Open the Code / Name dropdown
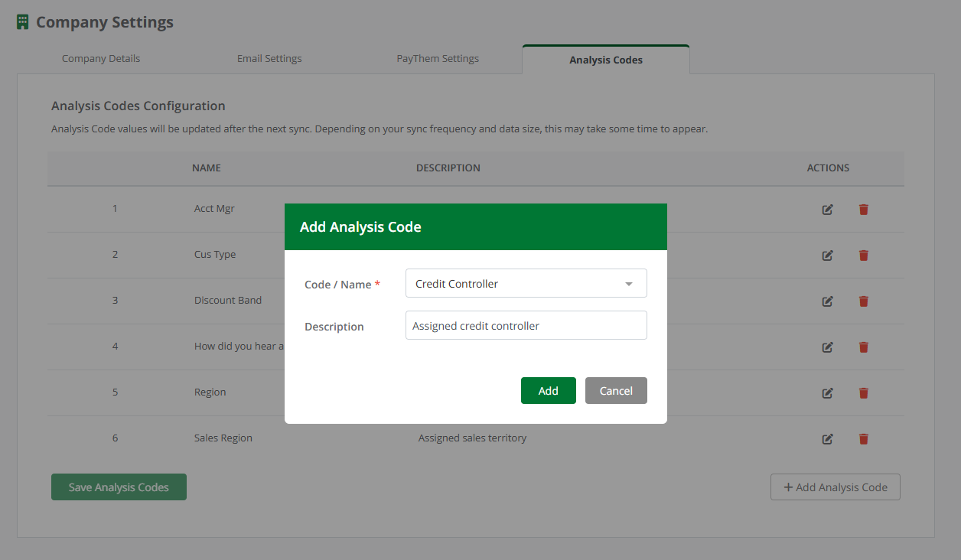The height and width of the screenshot is (560, 961). 526,283
